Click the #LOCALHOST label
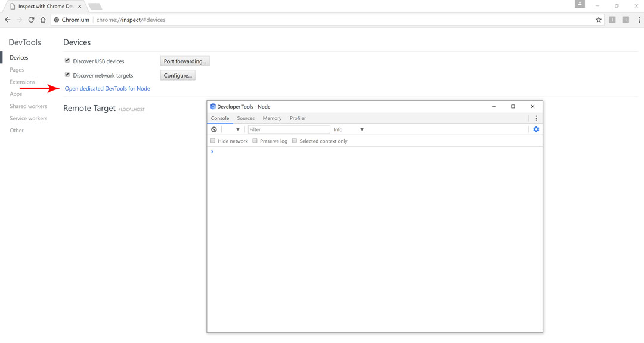 point(131,109)
